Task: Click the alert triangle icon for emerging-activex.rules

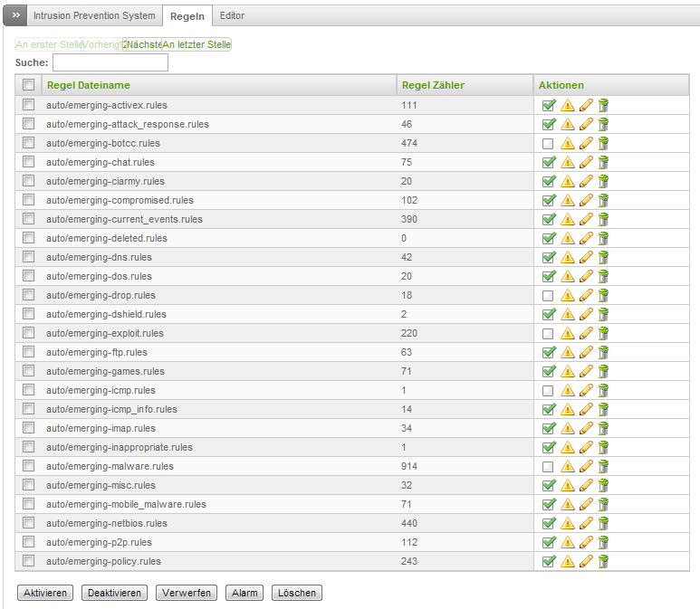Action: 568,105
